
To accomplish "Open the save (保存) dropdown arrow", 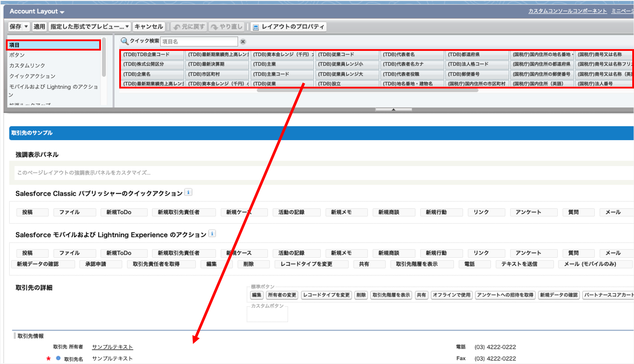I will [x=26, y=27].
